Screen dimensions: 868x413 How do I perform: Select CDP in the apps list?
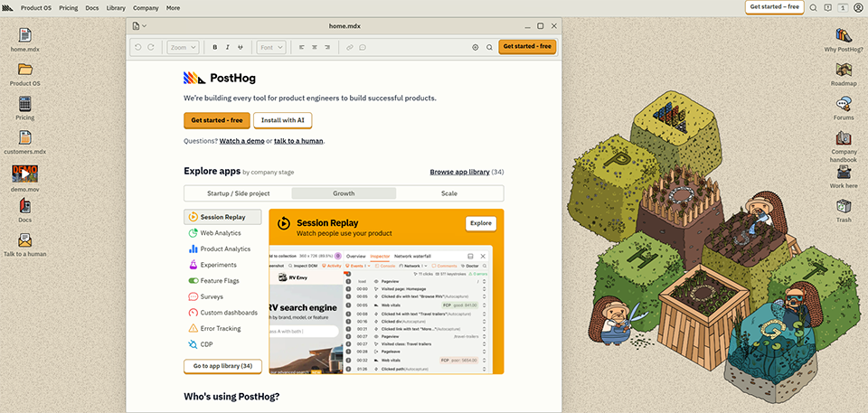pos(222,344)
